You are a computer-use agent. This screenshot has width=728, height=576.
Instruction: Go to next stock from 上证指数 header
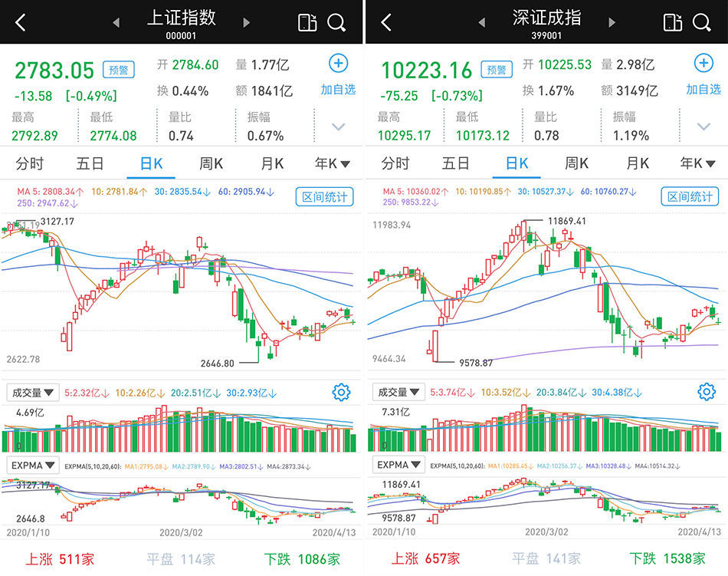(x=247, y=22)
